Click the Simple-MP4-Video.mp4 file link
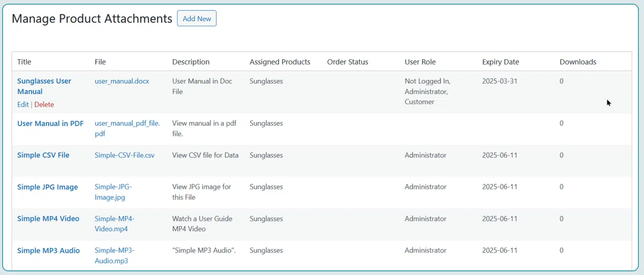644x275 pixels. point(114,224)
